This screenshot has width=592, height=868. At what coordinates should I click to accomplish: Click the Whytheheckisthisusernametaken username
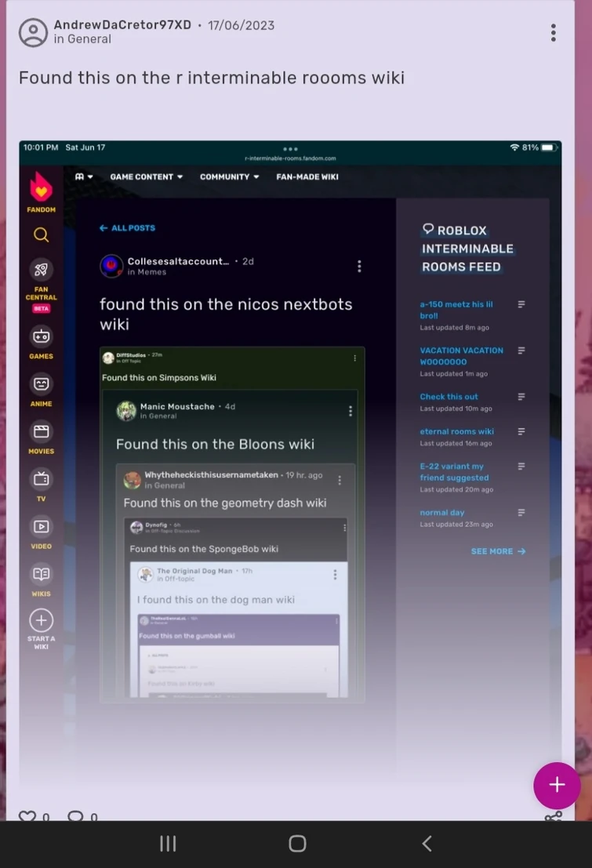point(211,474)
